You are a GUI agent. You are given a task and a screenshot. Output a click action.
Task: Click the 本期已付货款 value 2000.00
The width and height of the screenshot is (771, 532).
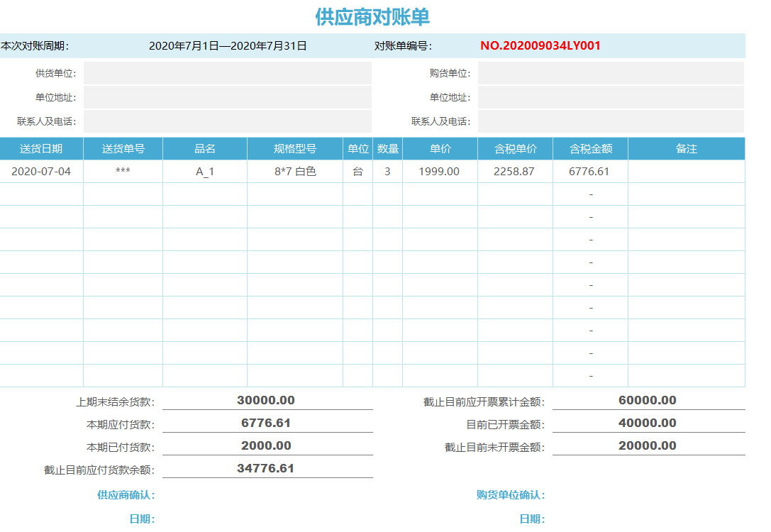click(x=266, y=445)
